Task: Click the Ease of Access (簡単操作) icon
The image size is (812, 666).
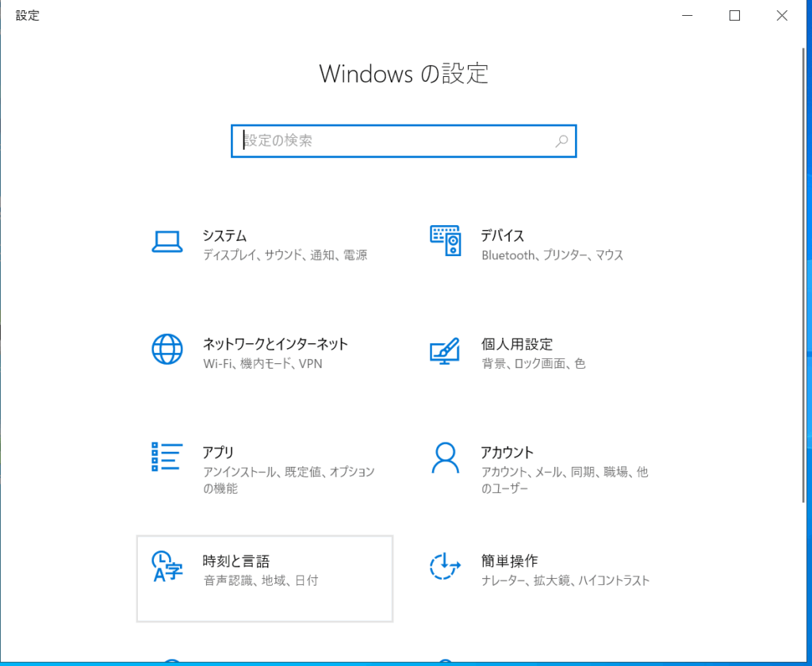Action: [445, 566]
